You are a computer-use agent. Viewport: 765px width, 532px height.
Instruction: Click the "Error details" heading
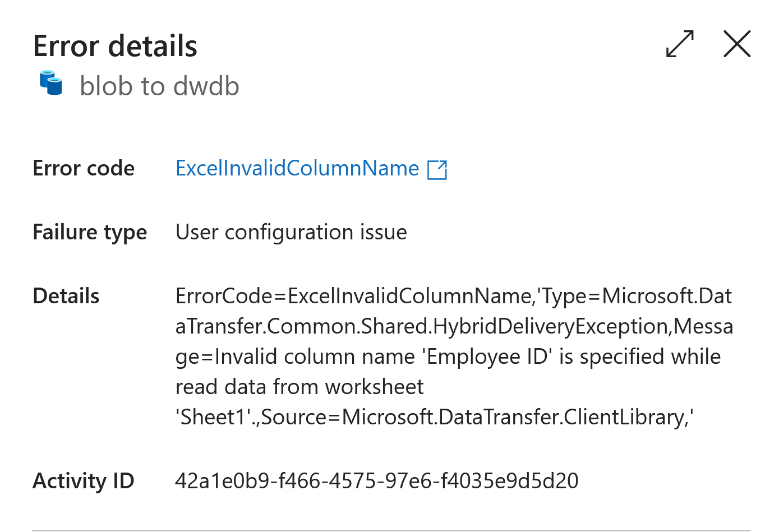(x=115, y=46)
